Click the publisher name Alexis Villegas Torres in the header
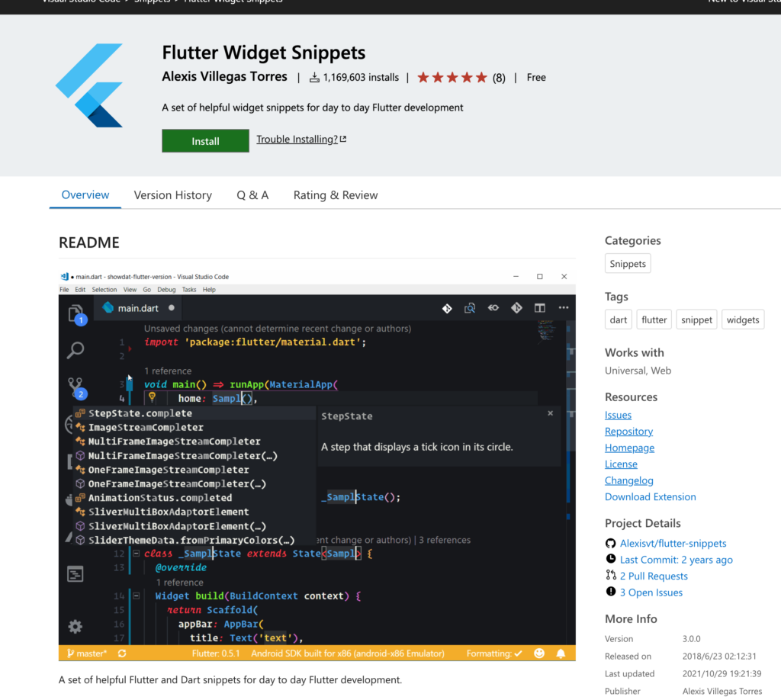The width and height of the screenshot is (781, 700). (x=225, y=77)
